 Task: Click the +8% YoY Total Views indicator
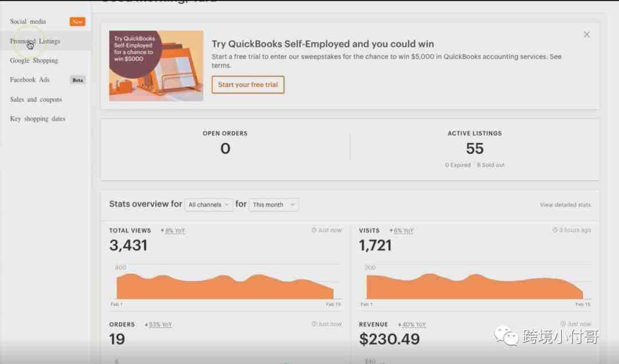[x=173, y=230]
